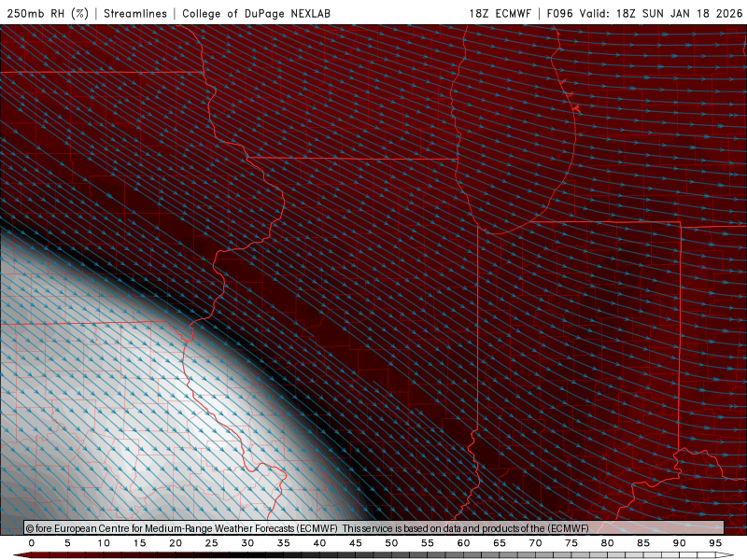Click the '70' label on the color scale
The image size is (747, 560).
click(x=535, y=543)
